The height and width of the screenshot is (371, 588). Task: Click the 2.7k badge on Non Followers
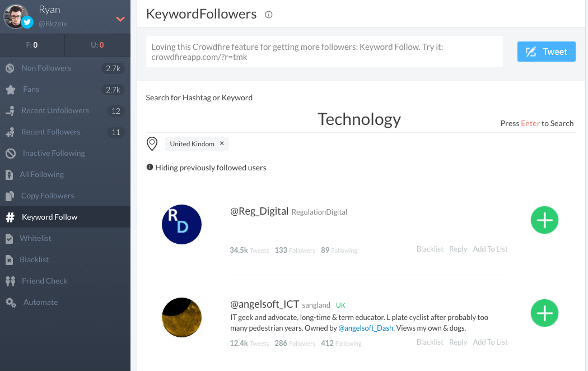point(113,68)
